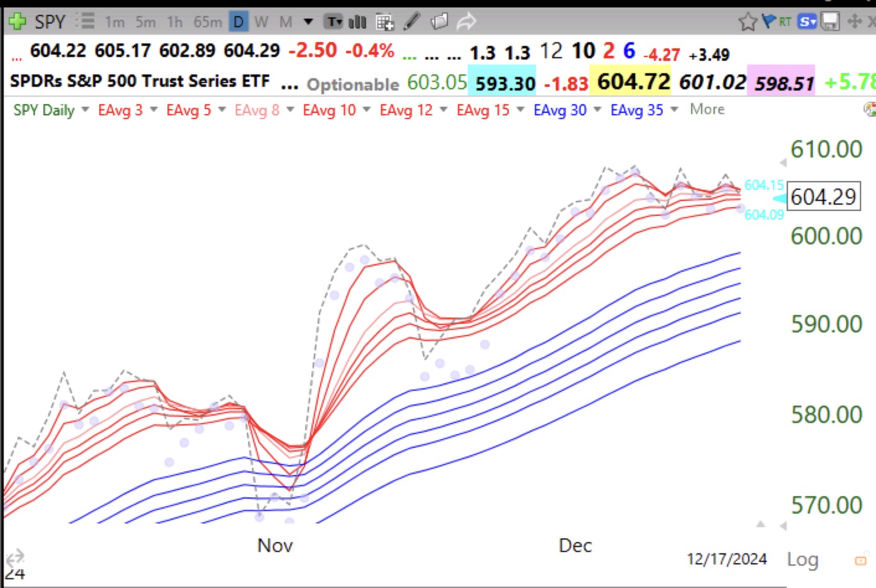Click the More indicators link
The width and height of the screenshot is (876, 588).
point(707,109)
